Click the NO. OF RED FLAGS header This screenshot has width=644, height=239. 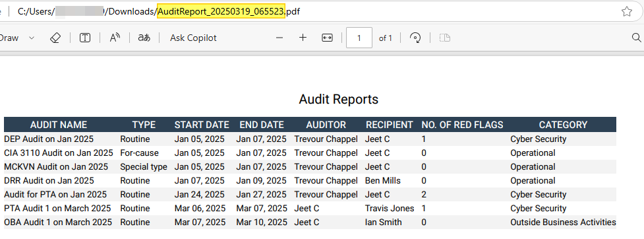[462, 125]
